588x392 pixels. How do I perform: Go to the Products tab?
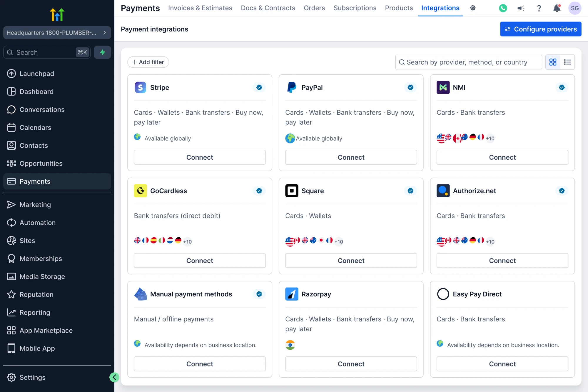tap(399, 8)
